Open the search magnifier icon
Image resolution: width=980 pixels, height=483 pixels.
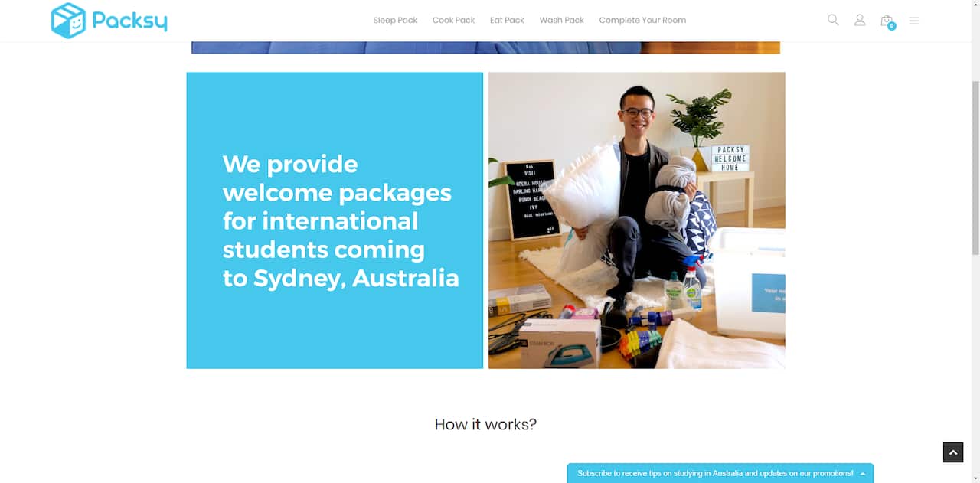833,20
